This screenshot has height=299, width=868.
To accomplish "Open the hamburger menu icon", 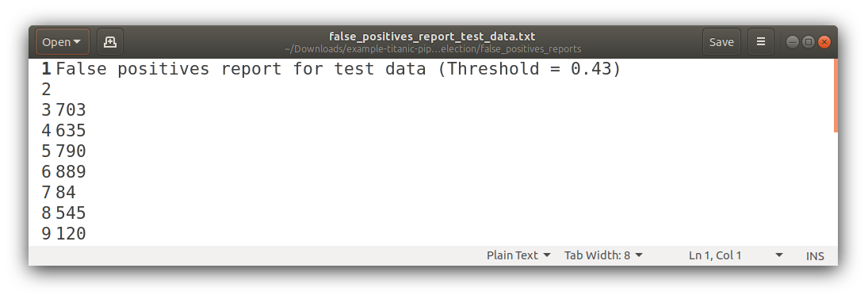I will pyautogui.click(x=761, y=42).
